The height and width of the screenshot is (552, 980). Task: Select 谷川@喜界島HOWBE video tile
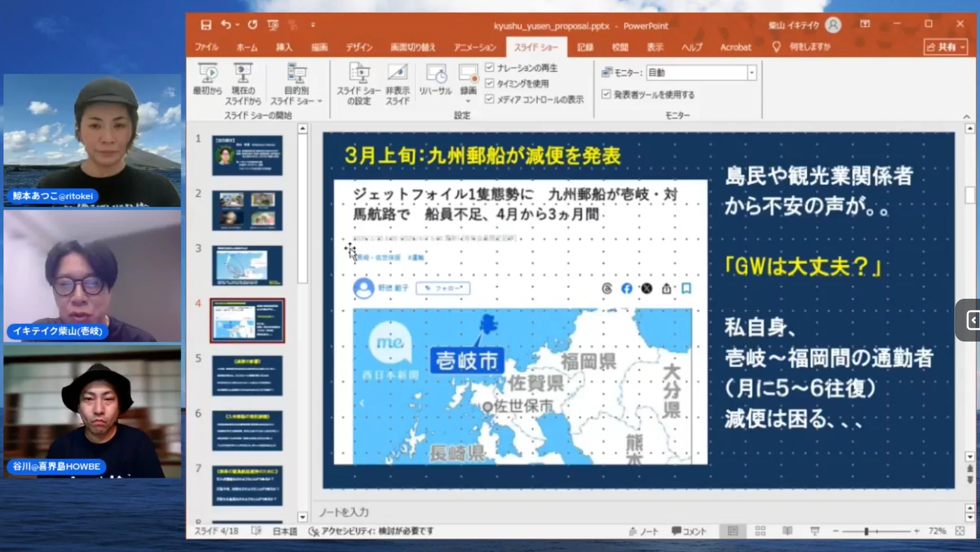(x=92, y=412)
